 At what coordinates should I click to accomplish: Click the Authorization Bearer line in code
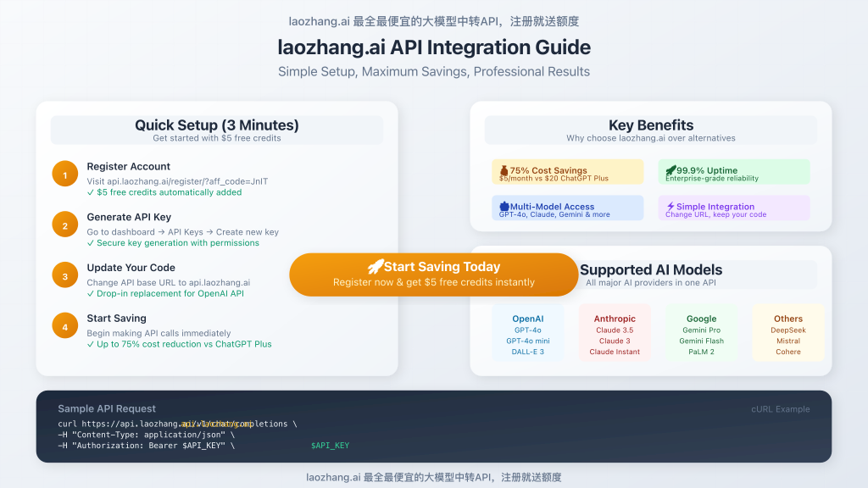(x=146, y=446)
